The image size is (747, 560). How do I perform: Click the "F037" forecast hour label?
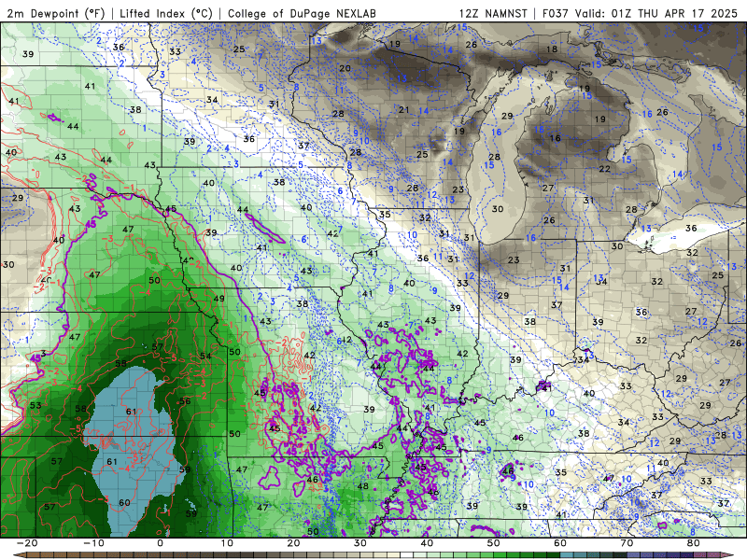(x=556, y=13)
